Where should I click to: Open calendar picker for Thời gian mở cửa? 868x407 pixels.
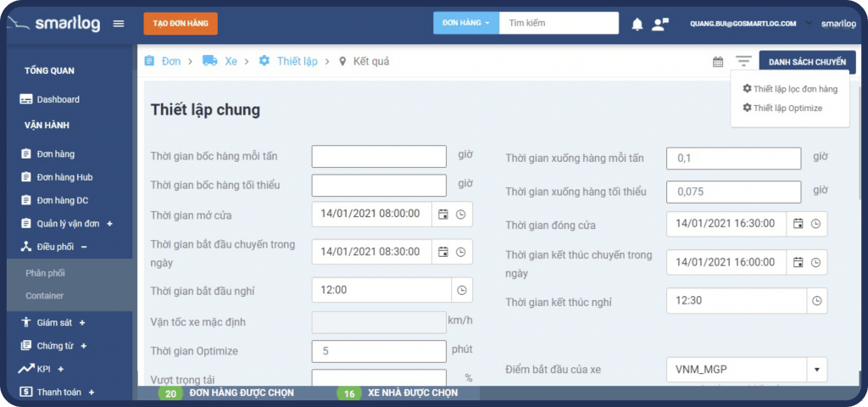pos(442,215)
